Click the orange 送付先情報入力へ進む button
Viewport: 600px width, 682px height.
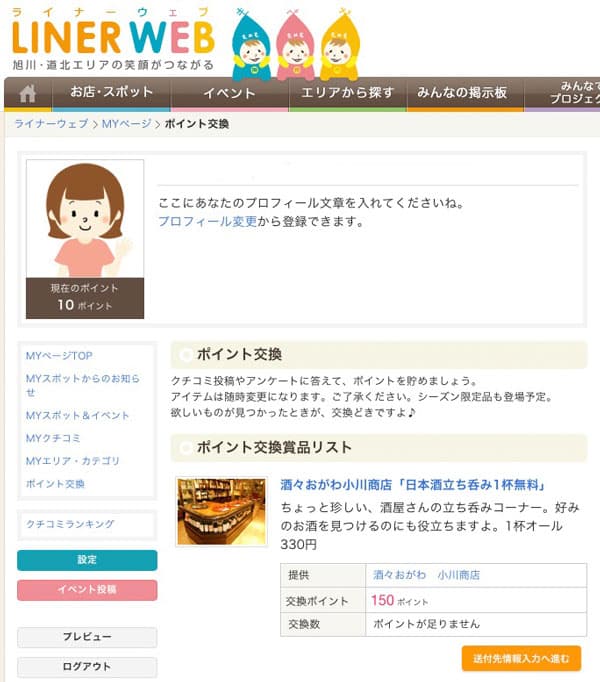coord(521,659)
